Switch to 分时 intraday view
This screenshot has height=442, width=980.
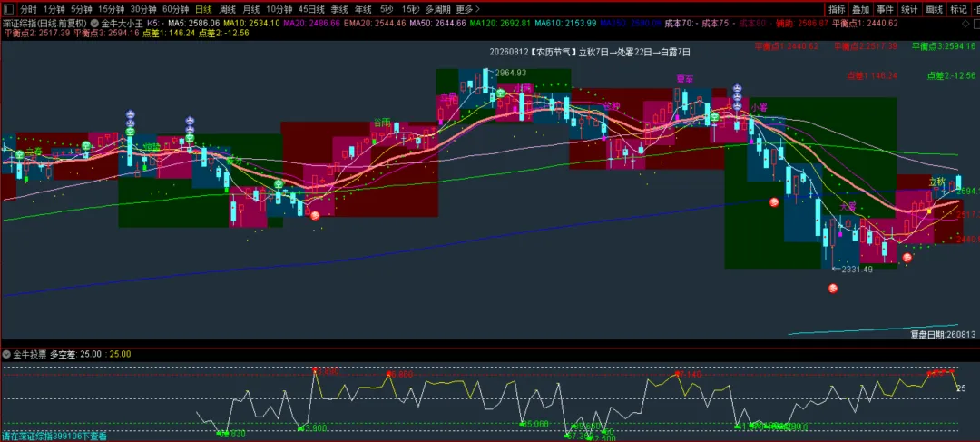[x=28, y=9]
